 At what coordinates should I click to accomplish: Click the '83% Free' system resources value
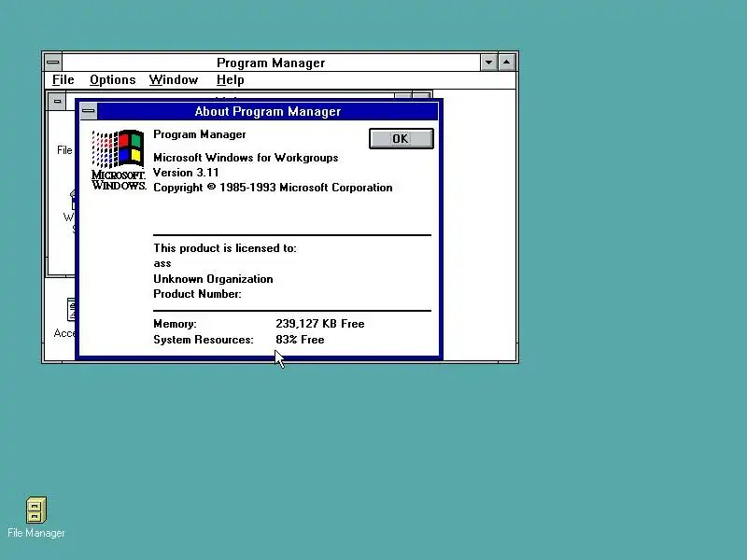tap(300, 340)
